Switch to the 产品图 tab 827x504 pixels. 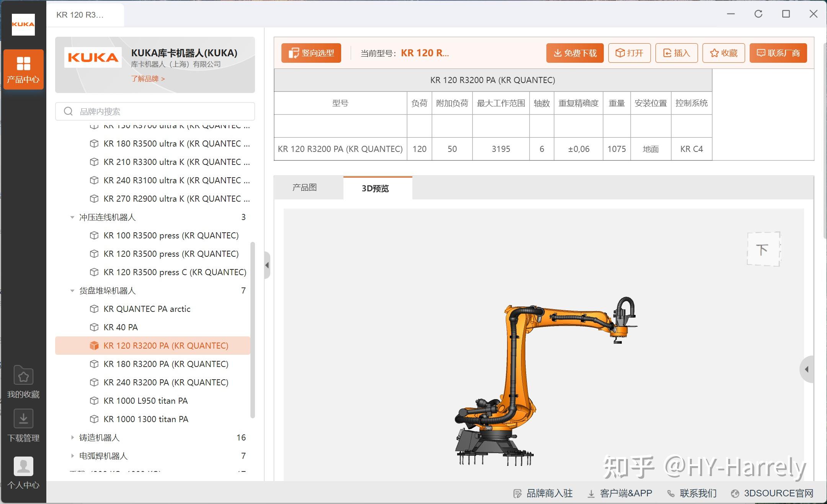pyautogui.click(x=305, y=188)
